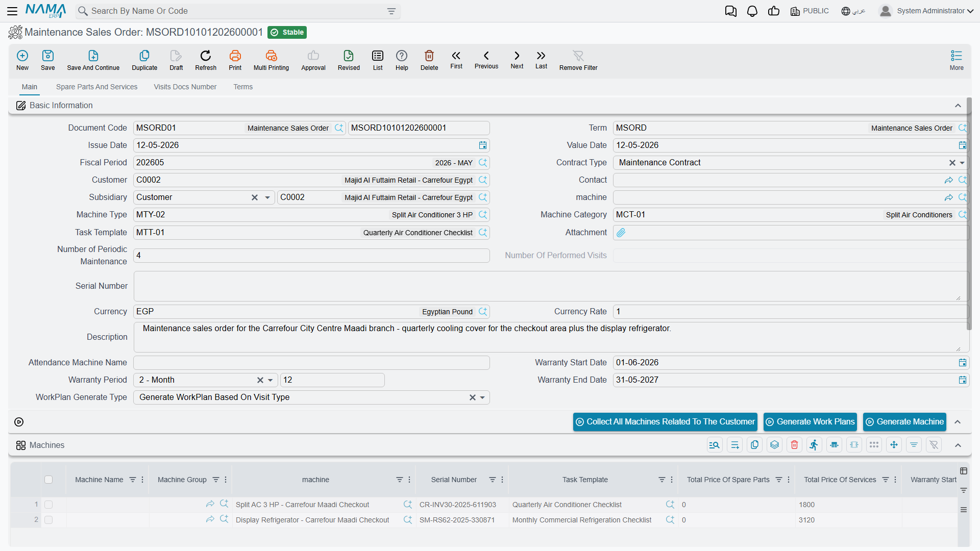
Task: Delete selected row in Machines grid
Action: click(x=794, y=445)
